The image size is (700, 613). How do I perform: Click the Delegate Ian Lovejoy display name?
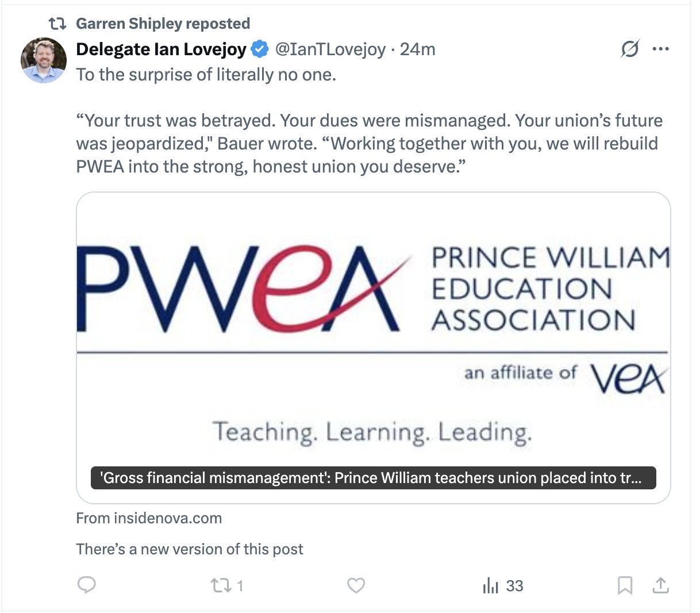(161, 49)
